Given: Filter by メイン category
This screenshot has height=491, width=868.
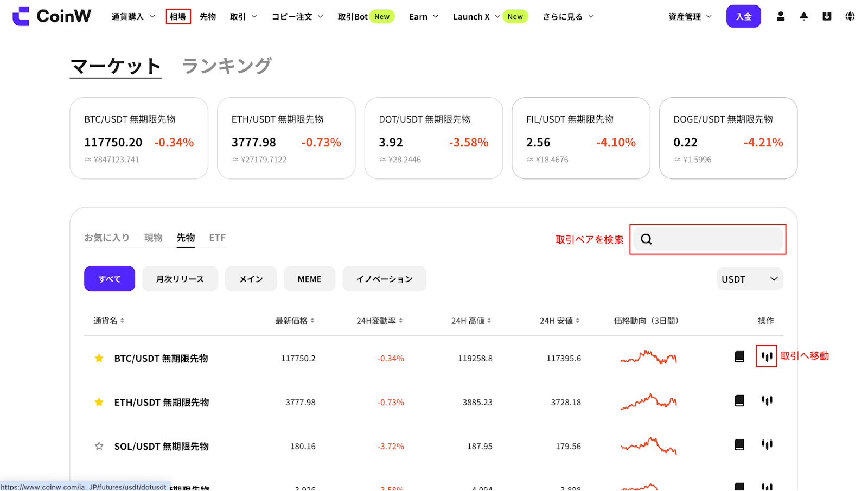Looking at the screenshot, I should coord(251,279).
